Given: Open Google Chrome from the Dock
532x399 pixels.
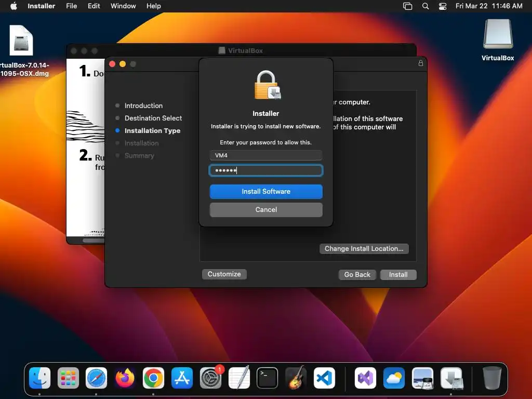Looking at the screenshot, I should 153,378.
